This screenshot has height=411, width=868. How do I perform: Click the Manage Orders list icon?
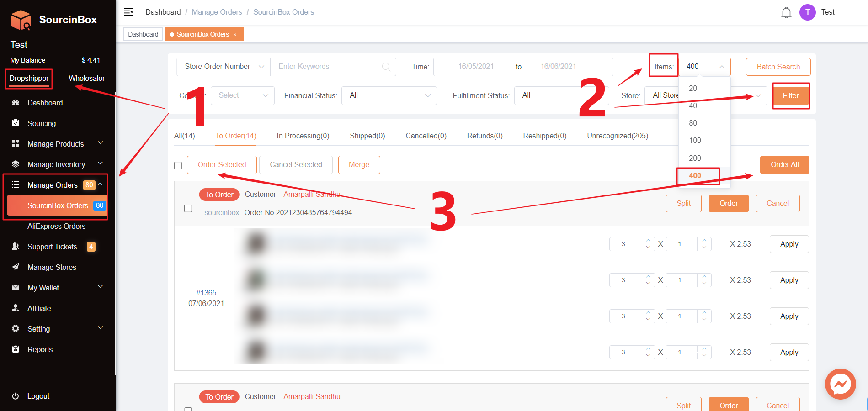pyautogui.click(x=16, y=185)
